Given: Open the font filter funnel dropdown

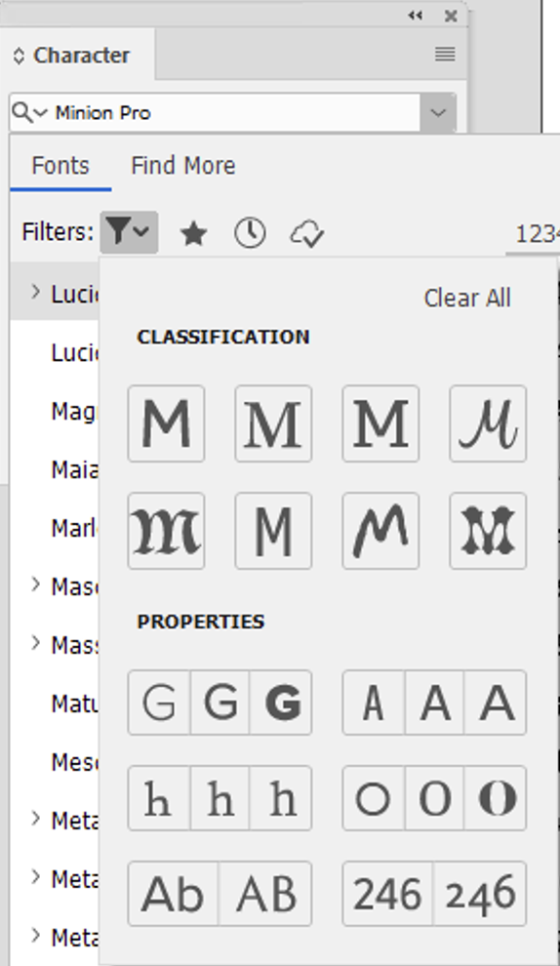Looking at the screenshot, I should pyautogui.click(x=130, y=232).
